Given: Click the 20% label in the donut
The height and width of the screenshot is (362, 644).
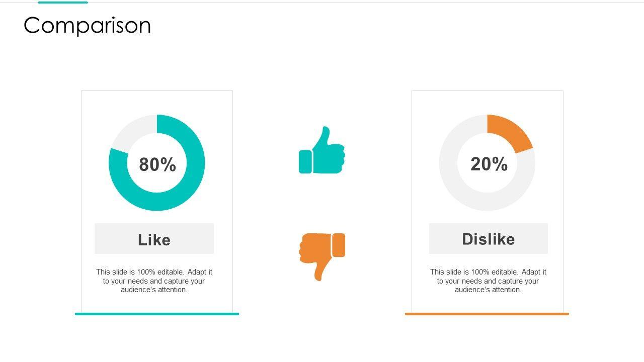Looking at the screenshot, I should [x=489, y=164].
